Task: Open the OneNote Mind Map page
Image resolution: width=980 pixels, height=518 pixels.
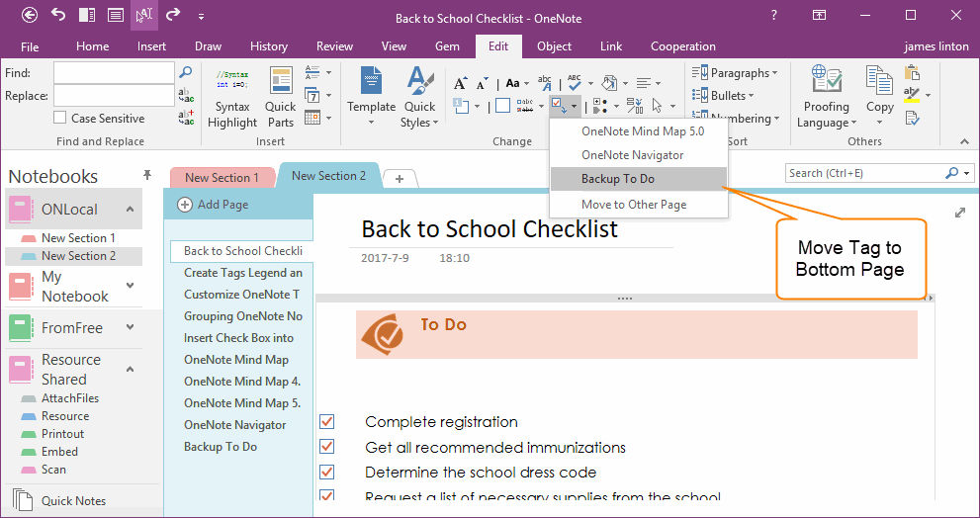Action: [236, 360]
